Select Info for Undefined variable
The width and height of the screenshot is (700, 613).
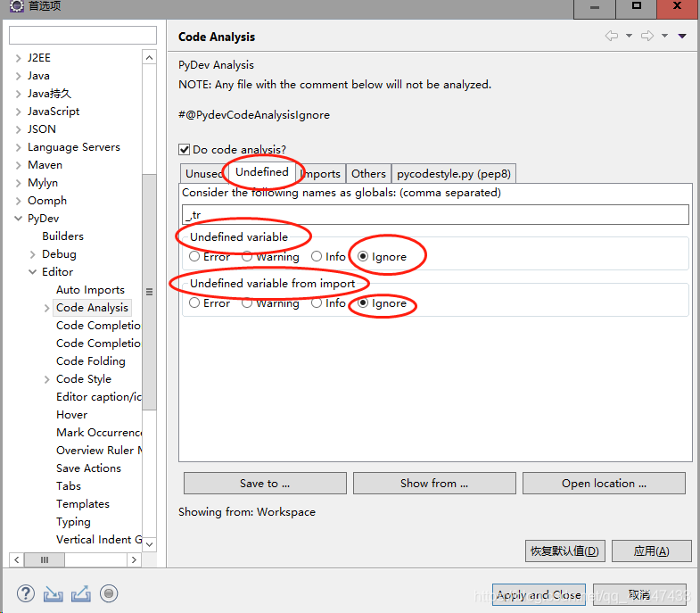tap(317, 256)
